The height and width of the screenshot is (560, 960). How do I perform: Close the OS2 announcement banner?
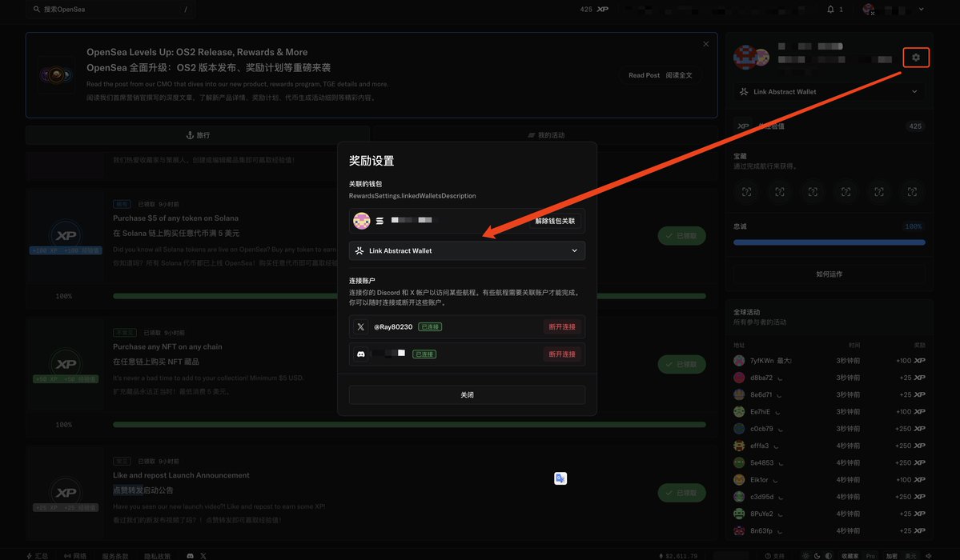click(x=706, y=44)
